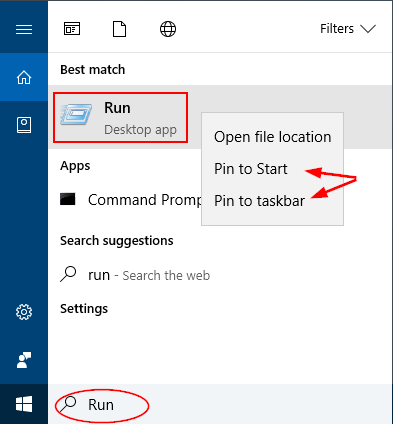
Task: Open the hamburger menu in the sidebar
Action: [24, 30]
